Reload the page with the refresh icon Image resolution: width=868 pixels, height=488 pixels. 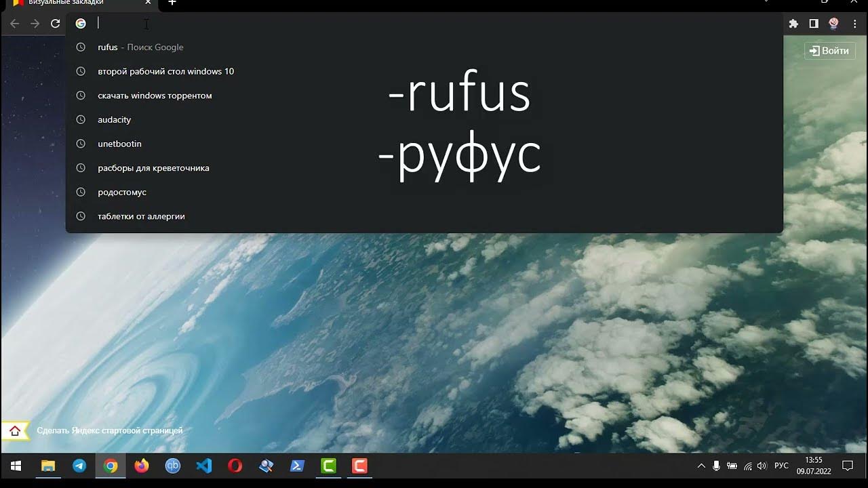56,24
